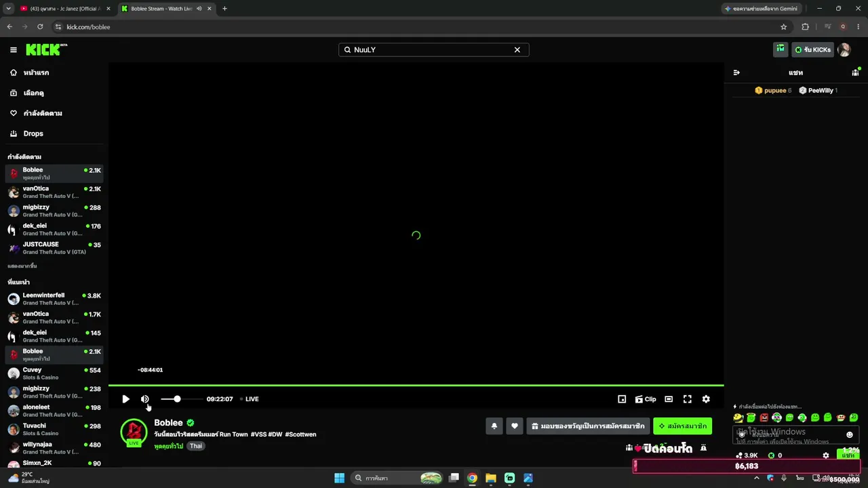Viewport: 868px width, 488px height.
Task: Open the Kick hamburger sidebar menu
Action: click(14, 49)
